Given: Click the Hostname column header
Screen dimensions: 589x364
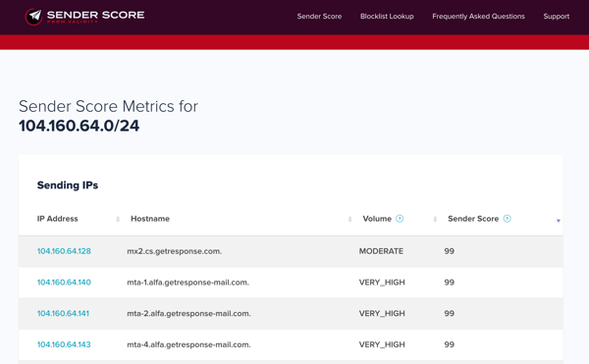Looking at the screenshot, I should 150,219.
